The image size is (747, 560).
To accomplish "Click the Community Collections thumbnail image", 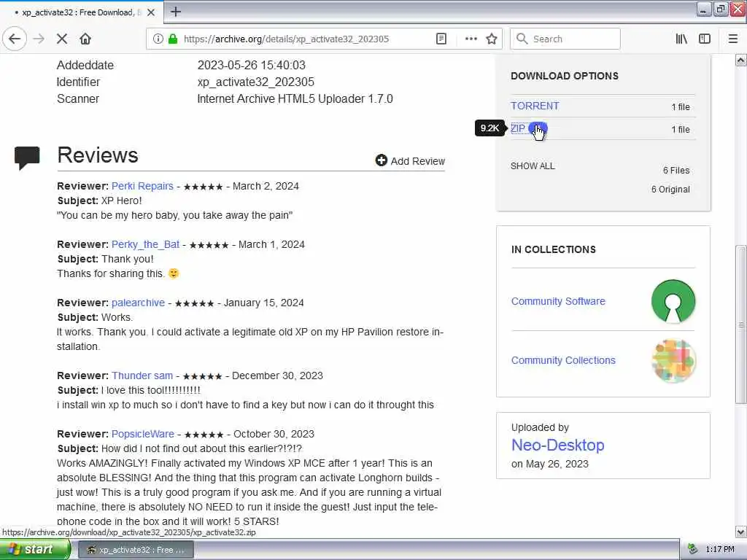I will click(x=673, y=360).
